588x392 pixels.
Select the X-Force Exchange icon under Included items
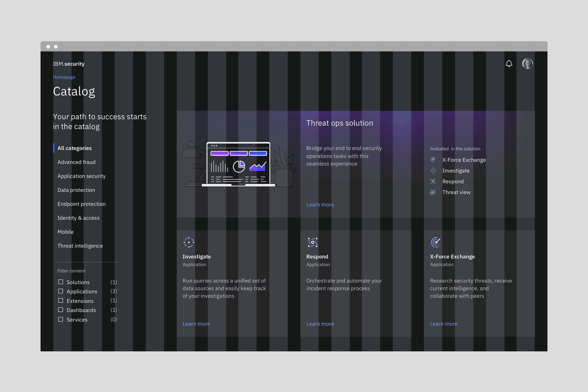(433, 159)
